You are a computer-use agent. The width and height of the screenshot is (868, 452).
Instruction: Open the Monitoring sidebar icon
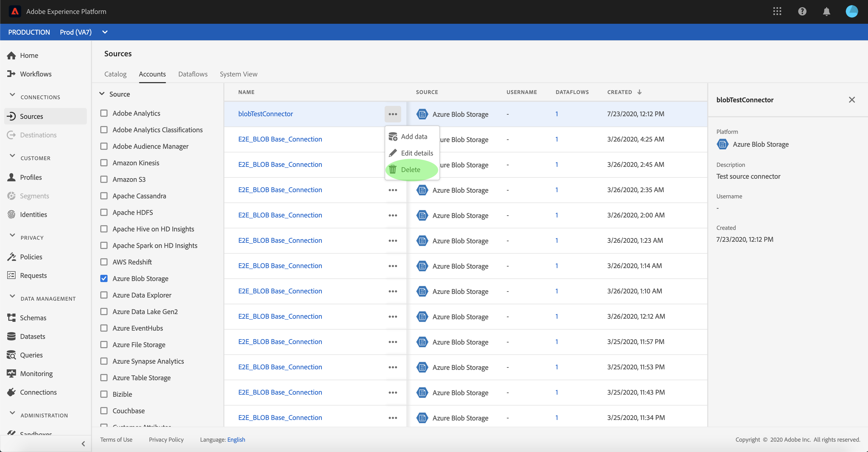tap(11, 373)
